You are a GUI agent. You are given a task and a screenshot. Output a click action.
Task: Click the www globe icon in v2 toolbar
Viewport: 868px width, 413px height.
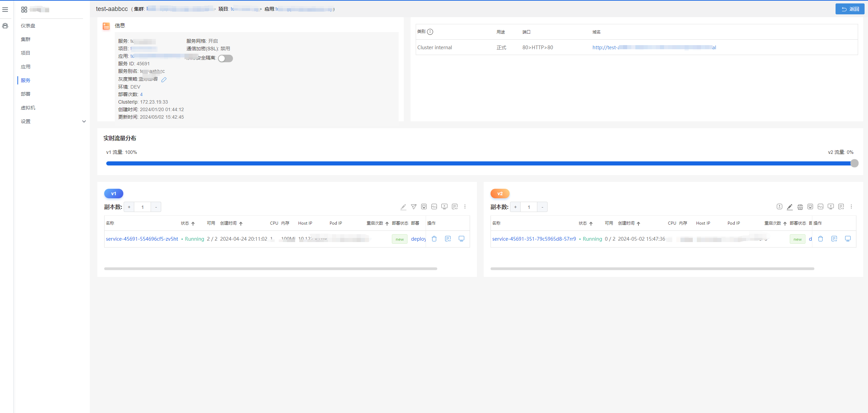point(800,207)
